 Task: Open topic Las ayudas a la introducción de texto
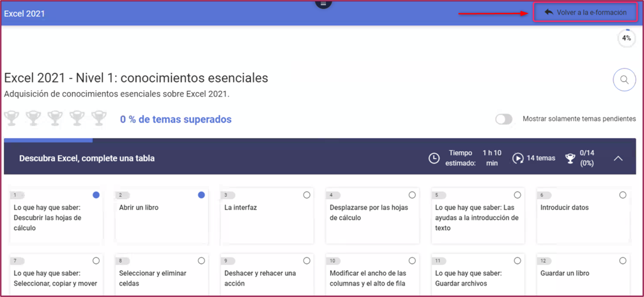tap(478, 216)
